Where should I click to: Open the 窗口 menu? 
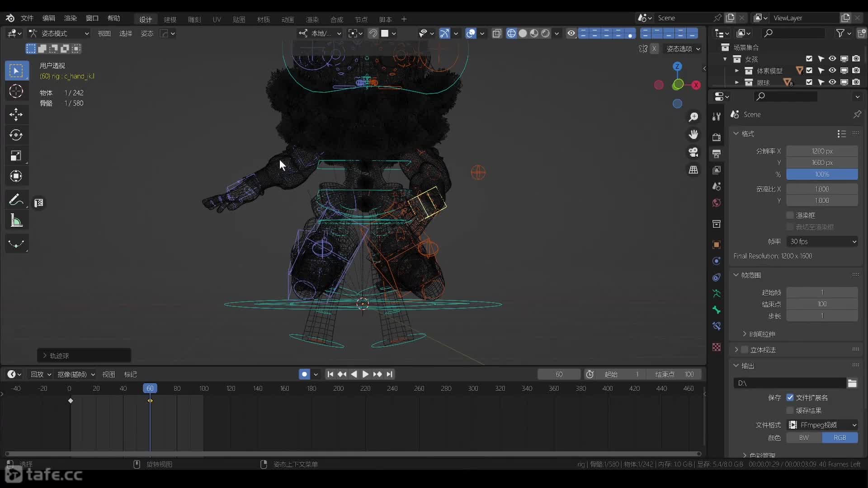pos(92,18)
